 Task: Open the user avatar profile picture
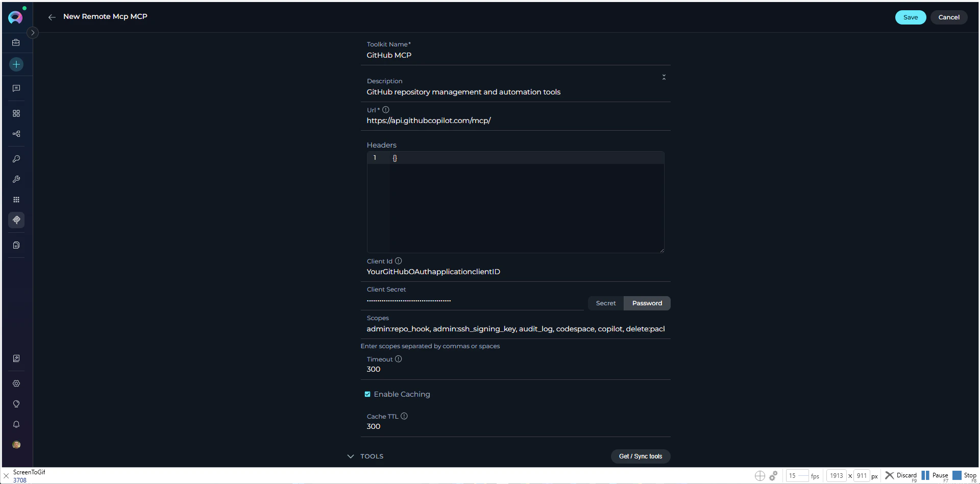(16, 445)
